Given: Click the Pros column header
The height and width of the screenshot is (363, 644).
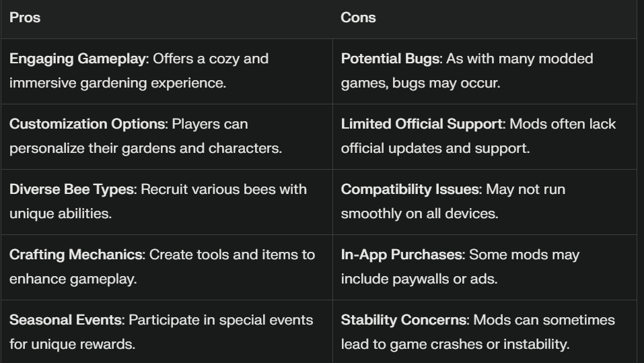Looking at the screenshot, I should point(25,18).
